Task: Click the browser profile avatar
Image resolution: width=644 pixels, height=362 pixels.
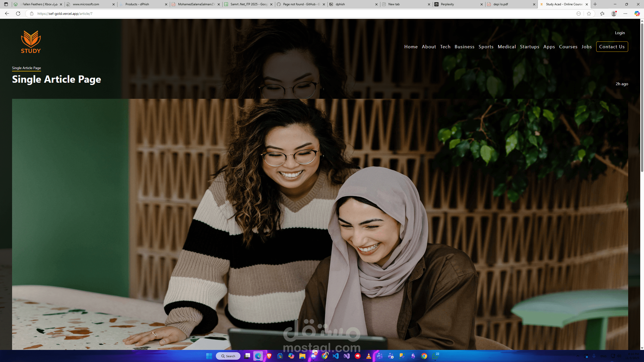Action: tap(614, 14)
